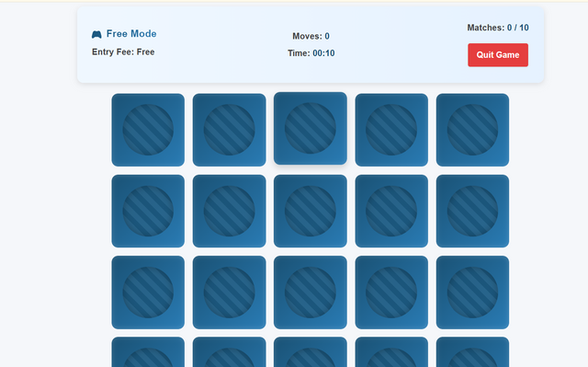Click the Matches: 0 / 10 counter
The image size is (588, 367).
pos(498,28)
